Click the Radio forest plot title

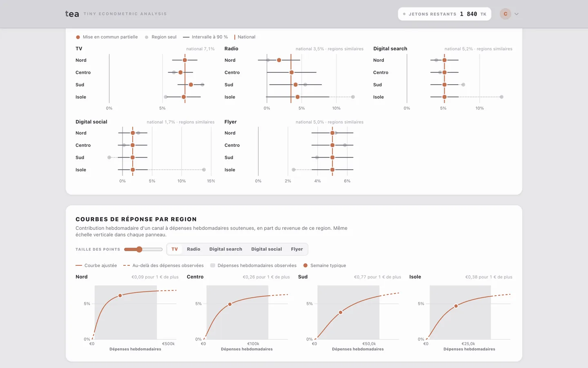231,49
